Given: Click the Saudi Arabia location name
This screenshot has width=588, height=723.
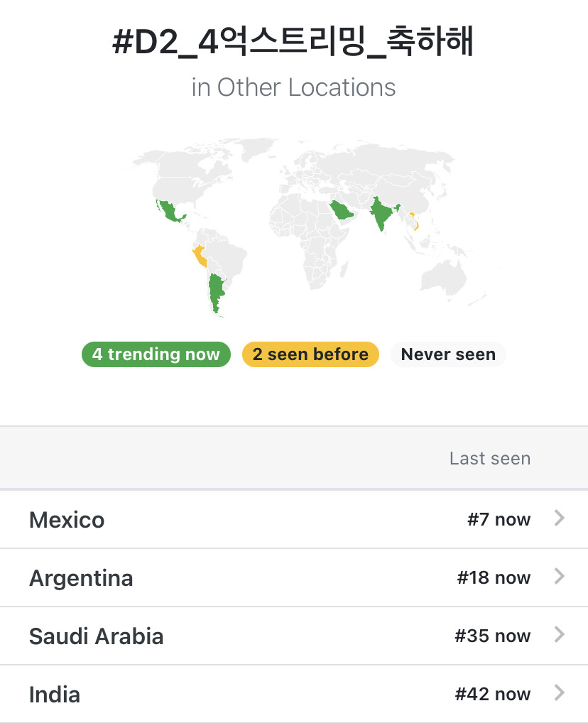Looking at the screenshot, I should [x=97, y=636].
